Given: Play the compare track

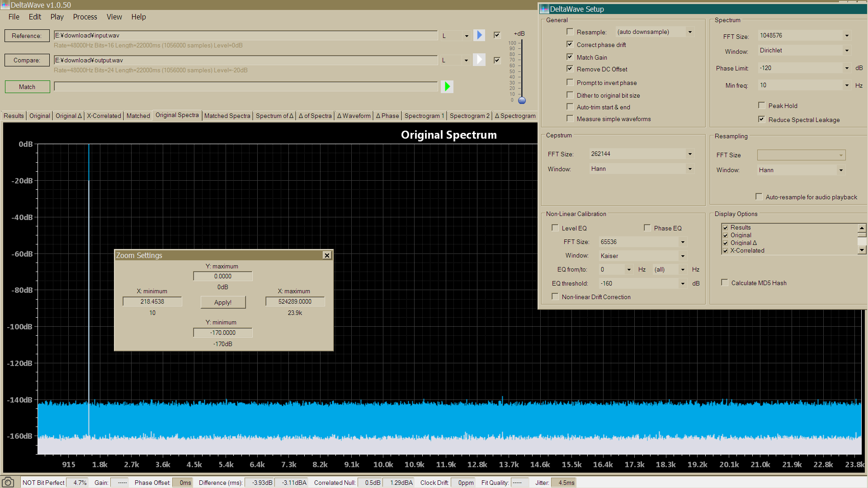Looking at the screenshot, I should pos(479,60).
